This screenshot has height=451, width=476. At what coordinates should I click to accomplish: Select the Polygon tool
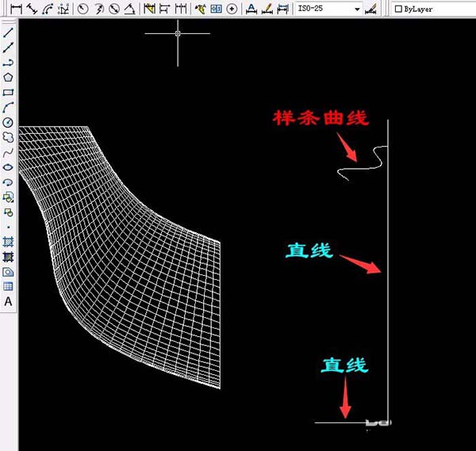8,78
